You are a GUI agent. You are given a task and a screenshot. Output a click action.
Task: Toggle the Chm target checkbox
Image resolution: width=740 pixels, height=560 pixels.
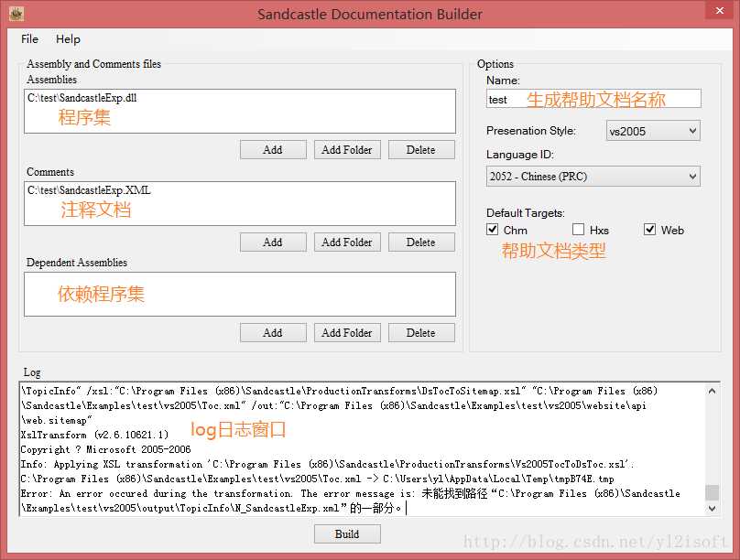click(x=492, y=230)
